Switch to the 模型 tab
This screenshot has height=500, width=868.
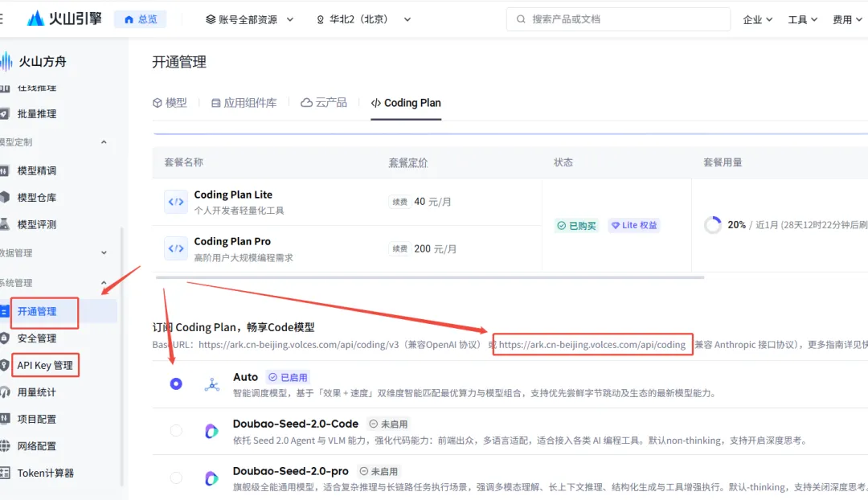(x=170, y=102)
